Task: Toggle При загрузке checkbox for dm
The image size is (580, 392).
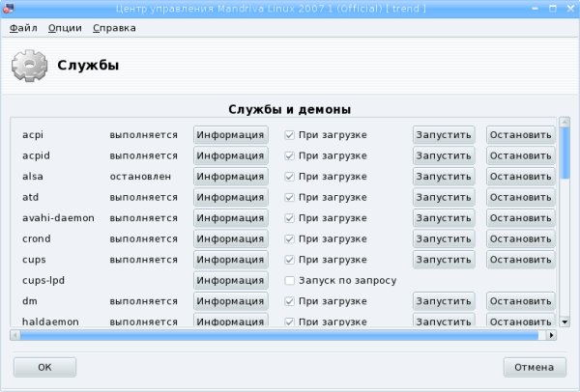Action: pyautogui.click(x=290, y=301)
